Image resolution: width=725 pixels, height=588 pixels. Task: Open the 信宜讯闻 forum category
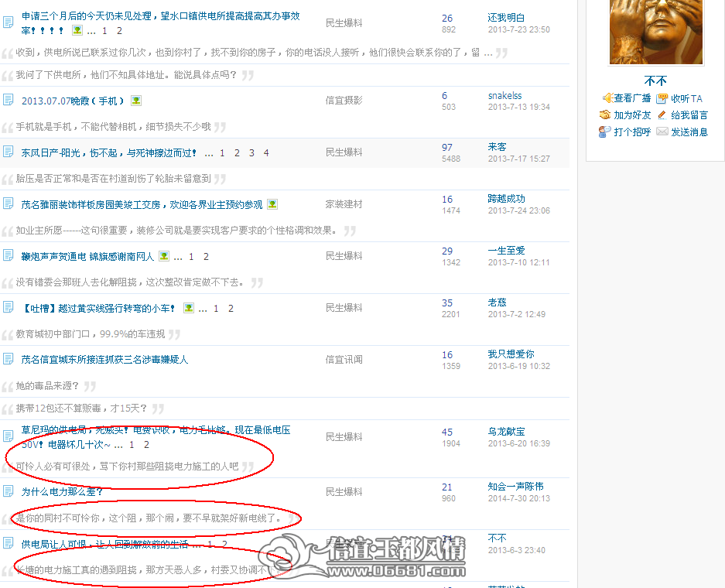click(344, 359)
